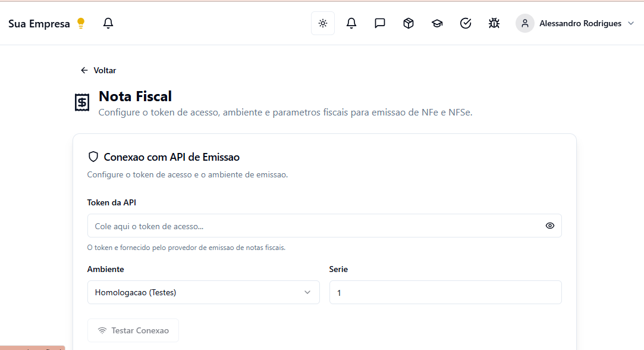Toggle light/dark theme with the sun icon
Screen dimensions: 644x350
[322, 23]
